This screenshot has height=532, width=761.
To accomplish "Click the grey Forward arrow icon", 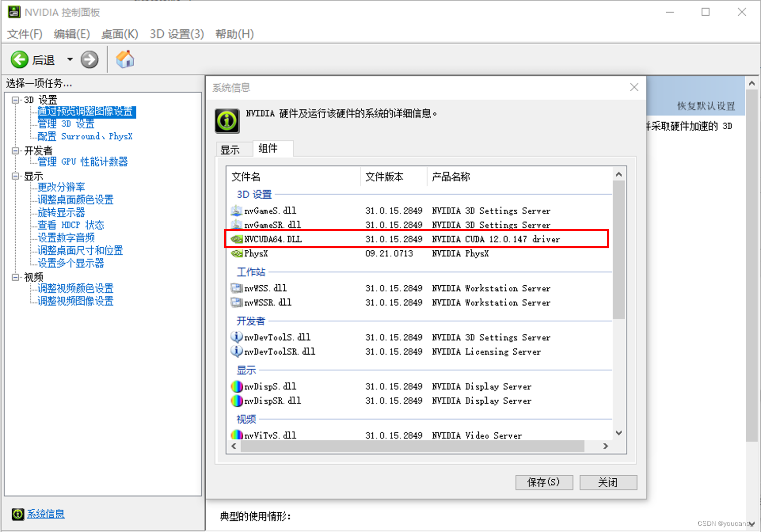I will (x=90, y=60).
